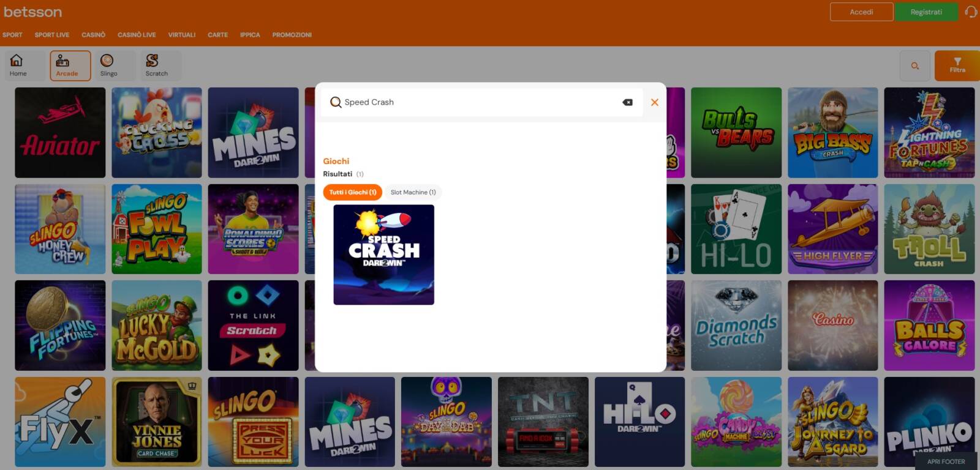Open the Filtra filter button
Screen dimensions: 980x470
coord(957,65)
